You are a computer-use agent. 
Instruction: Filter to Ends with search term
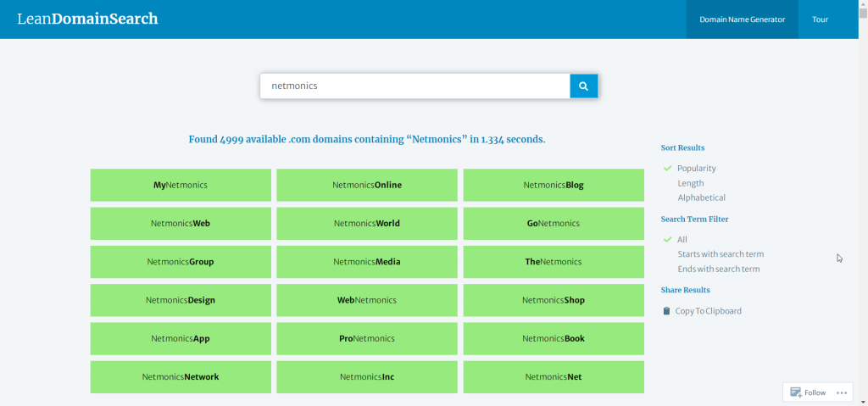[x=719, y=270]
